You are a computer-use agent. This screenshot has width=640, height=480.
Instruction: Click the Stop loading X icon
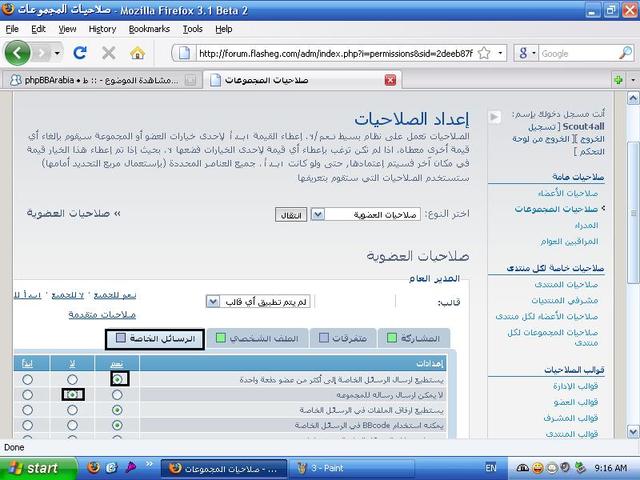(109, 53)
